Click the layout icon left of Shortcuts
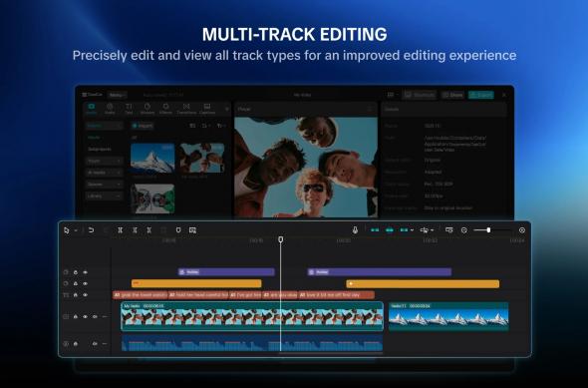The width and height of the screenshot is (588, 388). tap(391, 95)
